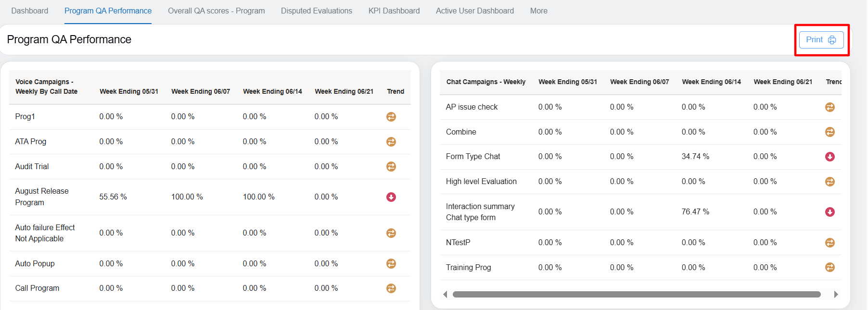The width and height of the screenshot is (868, 310).
Task: Open the Disputed Evaluations tab
Action: [x=316, y=11]
